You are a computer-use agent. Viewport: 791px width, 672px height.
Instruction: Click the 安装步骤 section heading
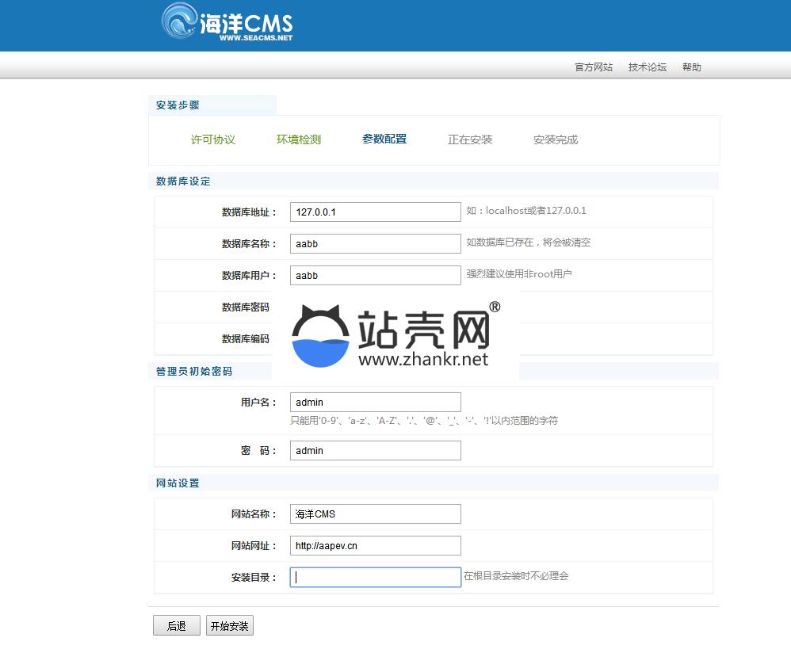(x=178, y=105)
